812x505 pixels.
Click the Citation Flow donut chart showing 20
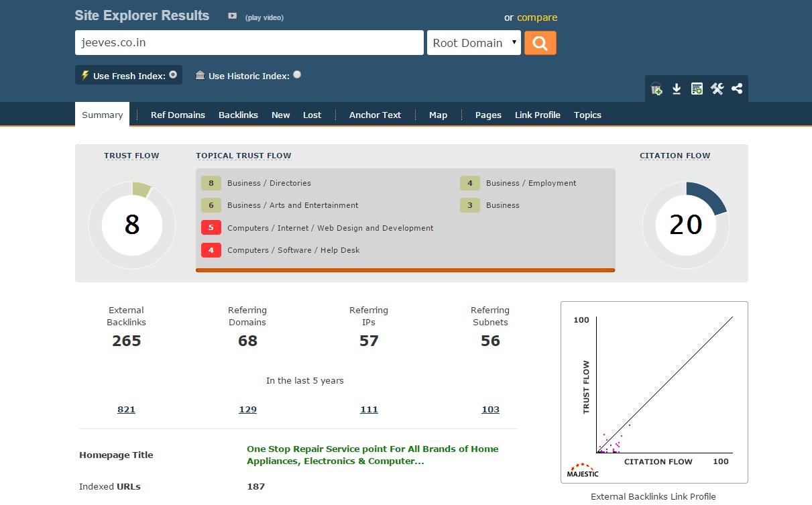click(685, 225)
